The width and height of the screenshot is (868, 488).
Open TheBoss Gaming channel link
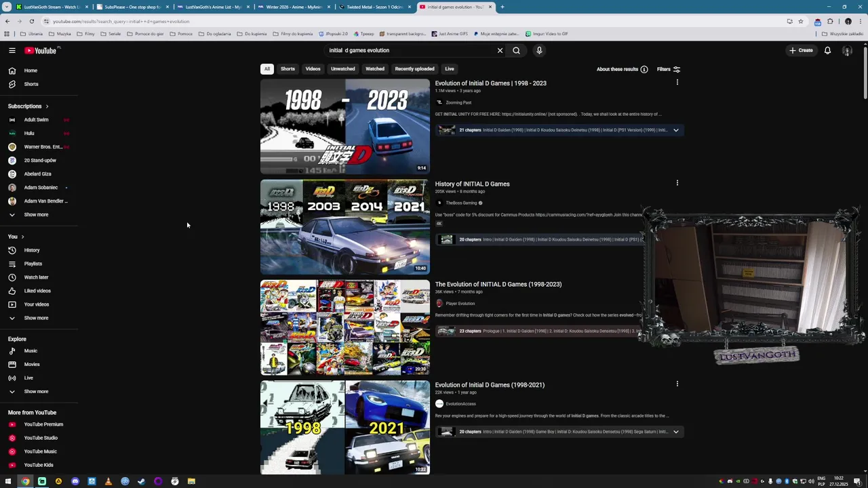(x=461, y=203)
